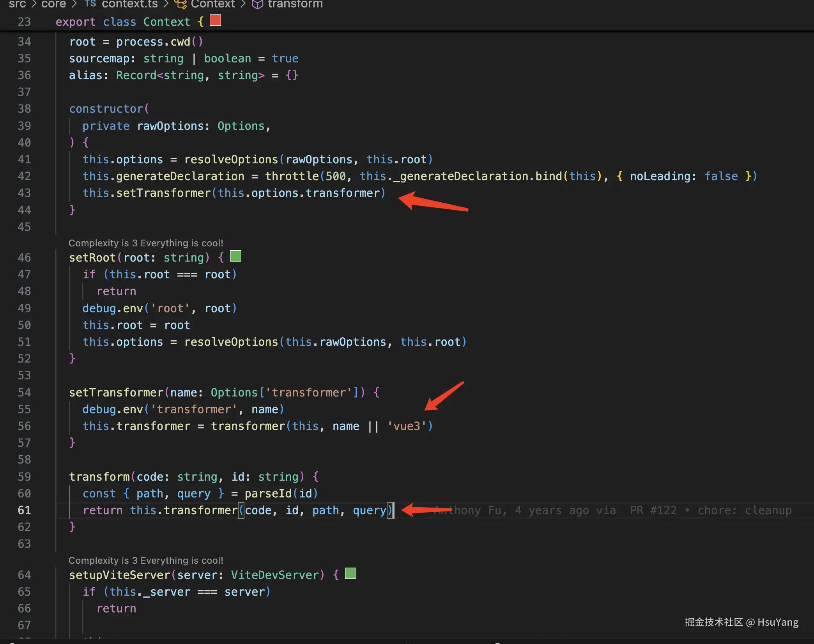Expand the Context breadcrumb symbol list
Image resolution: width=814 pixels, height=644 pixels.
click(x=212, y=4)
